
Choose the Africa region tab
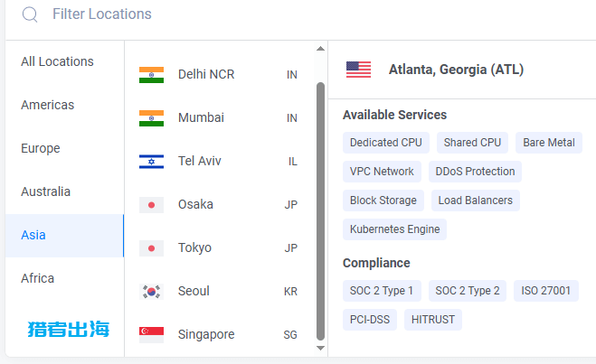65,278
